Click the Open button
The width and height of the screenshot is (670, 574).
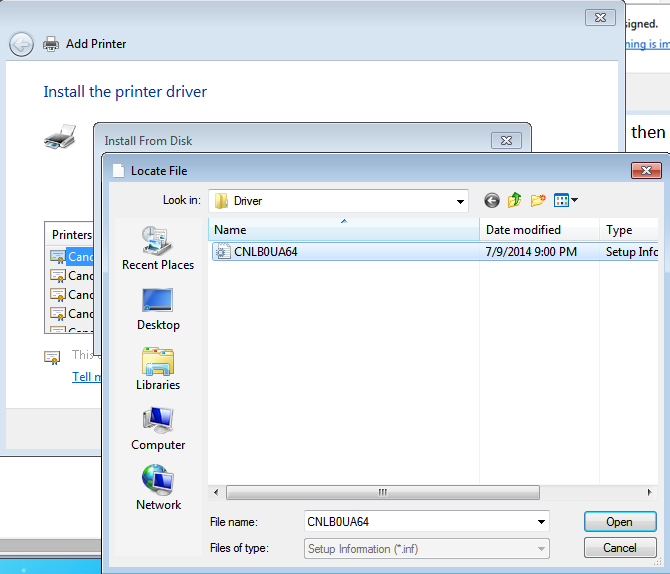619,522
